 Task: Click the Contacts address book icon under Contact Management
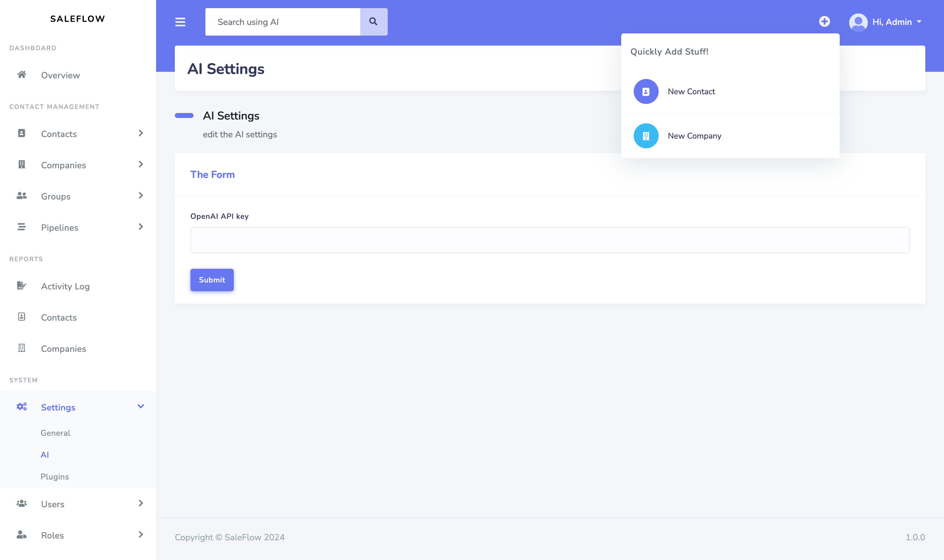[22, 133]
